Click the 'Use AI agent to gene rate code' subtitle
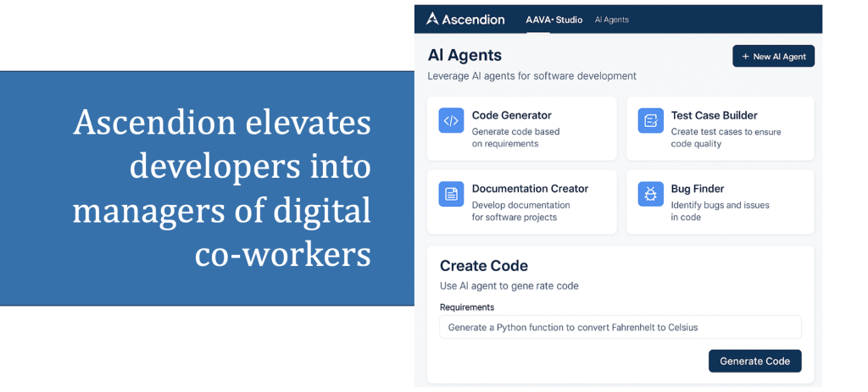The width and height of the screenshot is (868, 392). [509, 286]
